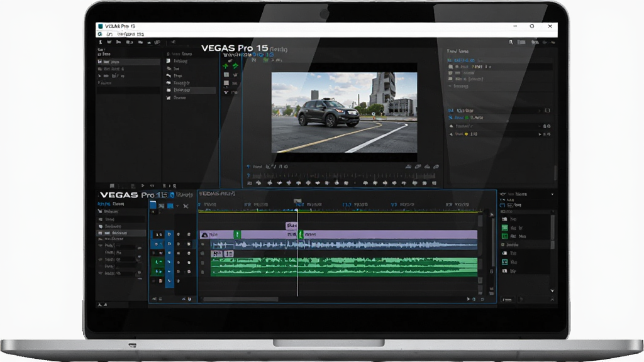Image resolution: width=644 pixels, height=362 pixels.
Task: Select the highlighted row in the top-left project list
Action: (128, 62)
